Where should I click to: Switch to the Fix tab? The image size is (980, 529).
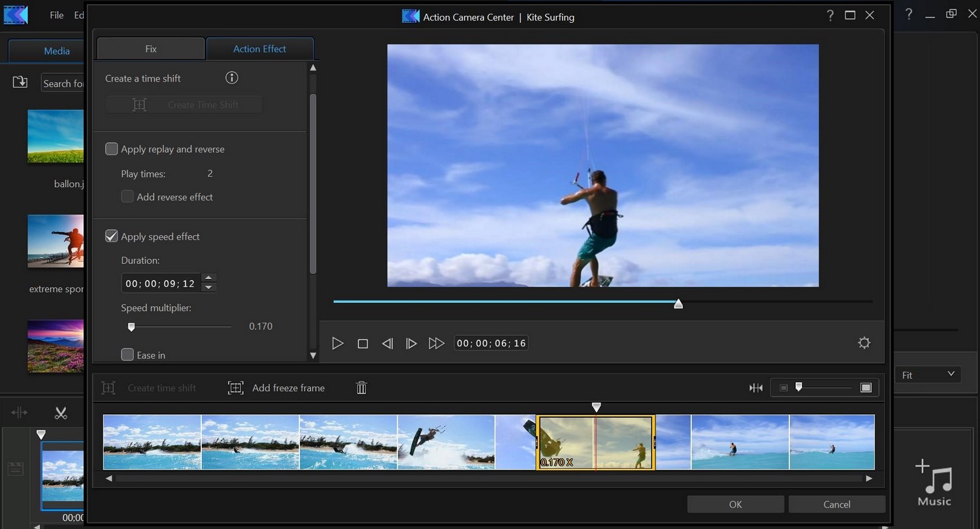(151, 49)
